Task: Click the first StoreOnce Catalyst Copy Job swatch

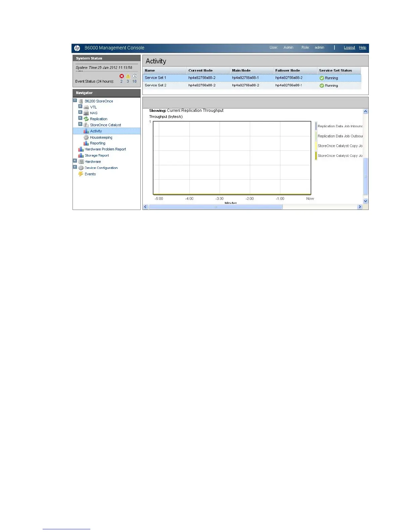Action: point(316,146)
